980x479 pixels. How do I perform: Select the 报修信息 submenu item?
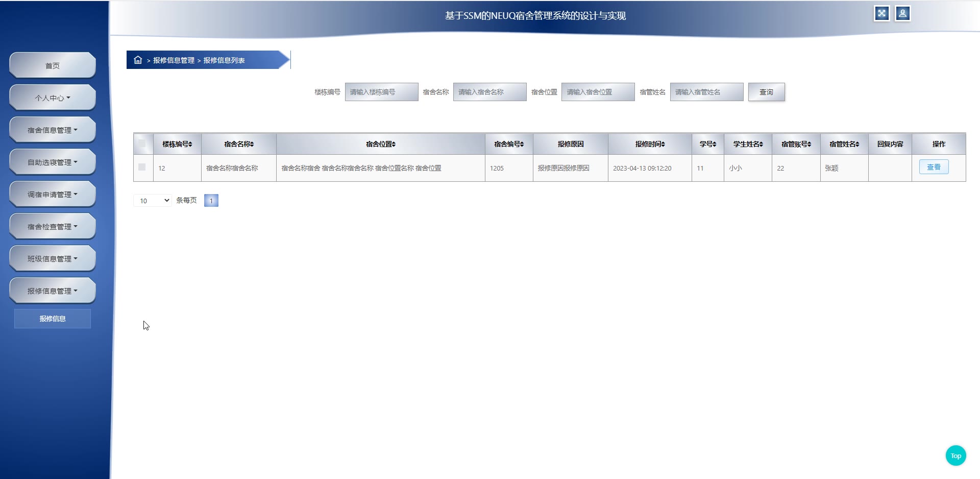[53, 319]
